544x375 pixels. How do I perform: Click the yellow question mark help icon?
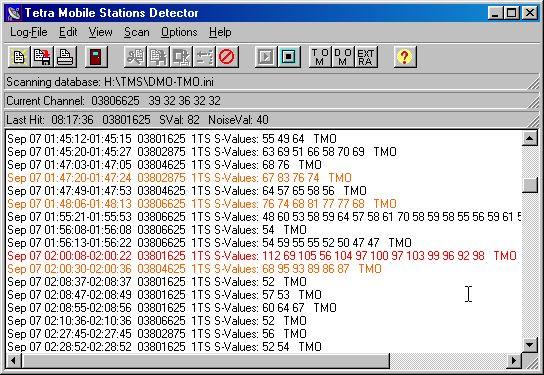tap(405, 57)
